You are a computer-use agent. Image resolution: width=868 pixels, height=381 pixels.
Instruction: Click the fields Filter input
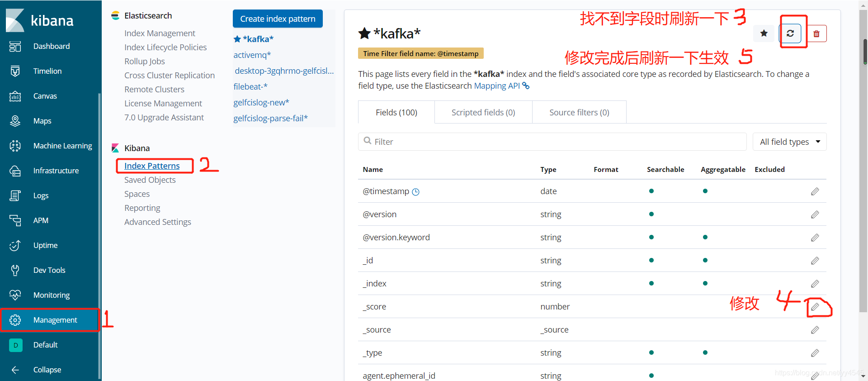tap(552, 142)
